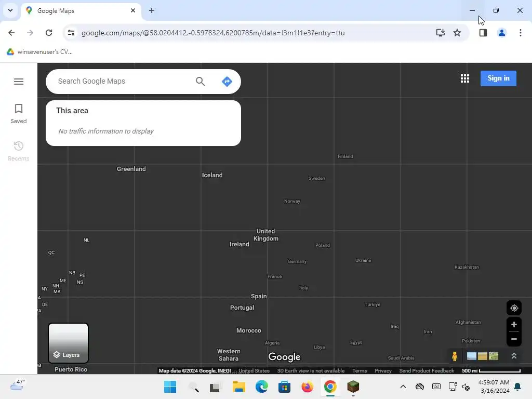Show hidden system tray icons

click(403, 387)
